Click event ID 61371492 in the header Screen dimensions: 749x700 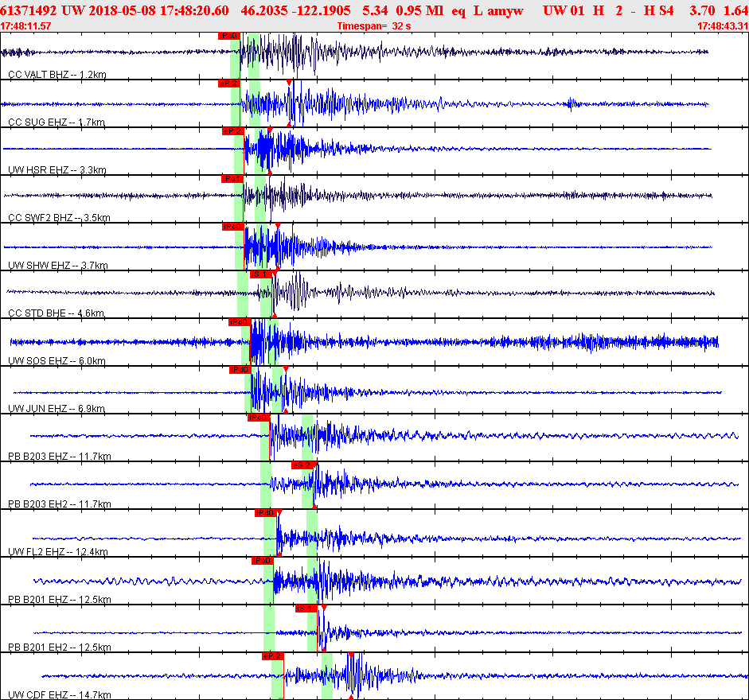29,10
